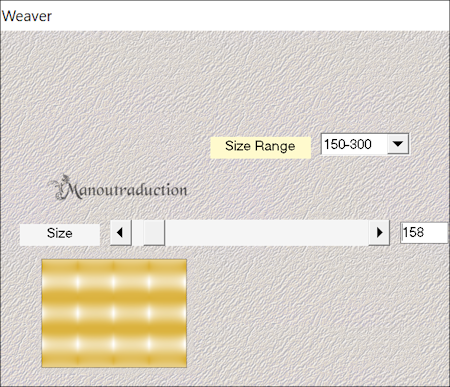This screenshot has width=450, height=387.
Task: Click the golden weave preview thumbnail
Action: point(114,313)
